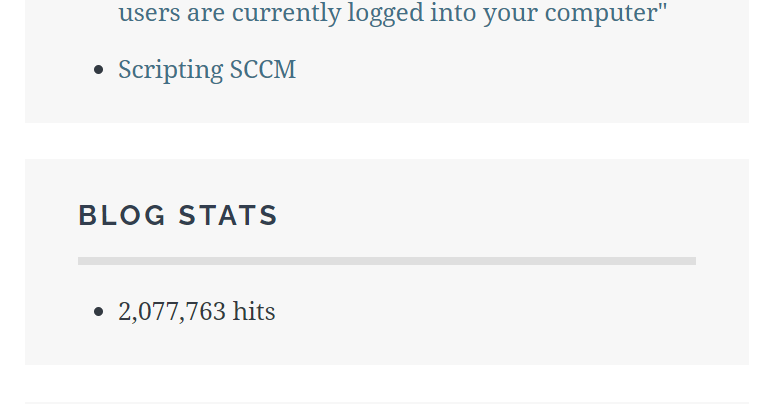Click the BLOG STATS widget heading

click(178, 216)
